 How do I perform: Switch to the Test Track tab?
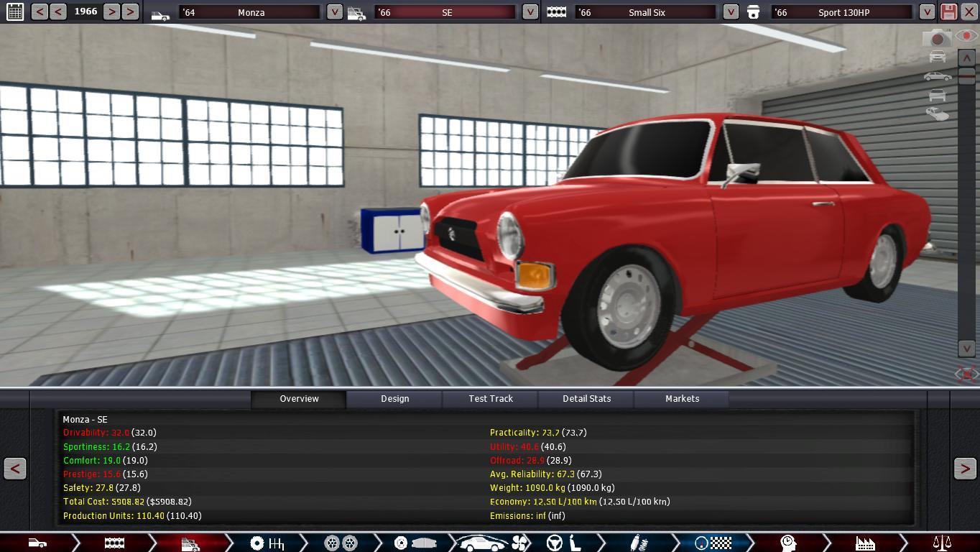491,399
